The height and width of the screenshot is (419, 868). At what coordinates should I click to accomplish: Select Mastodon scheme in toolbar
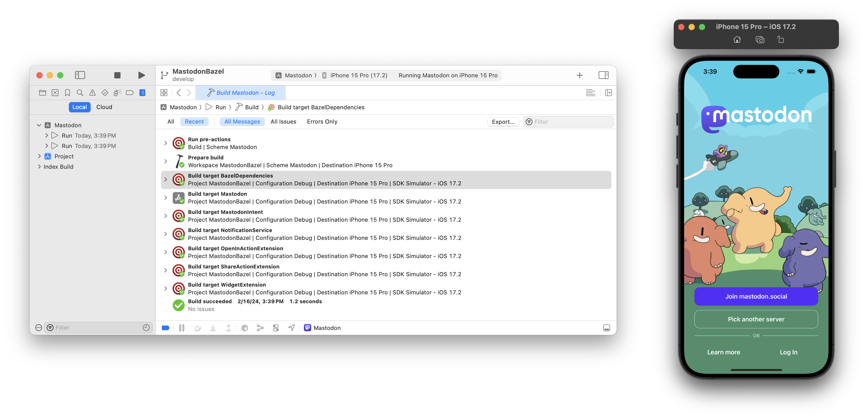[294, 75]
